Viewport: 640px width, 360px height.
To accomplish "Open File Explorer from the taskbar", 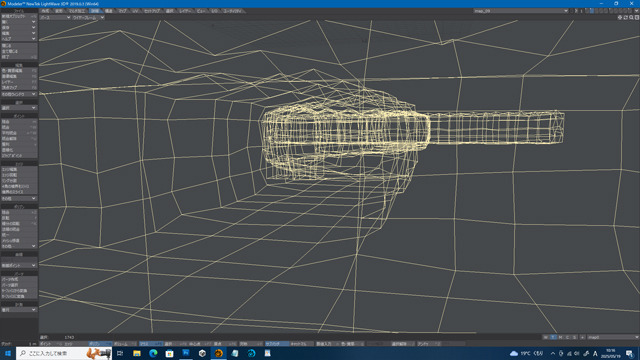I will point(137,353).
